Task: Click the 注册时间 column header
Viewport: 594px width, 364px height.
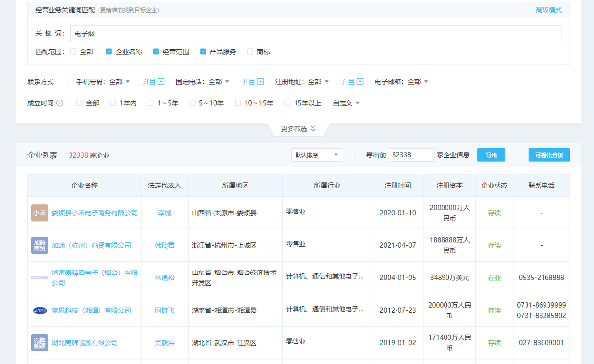Action: click(x=397, y=186)
